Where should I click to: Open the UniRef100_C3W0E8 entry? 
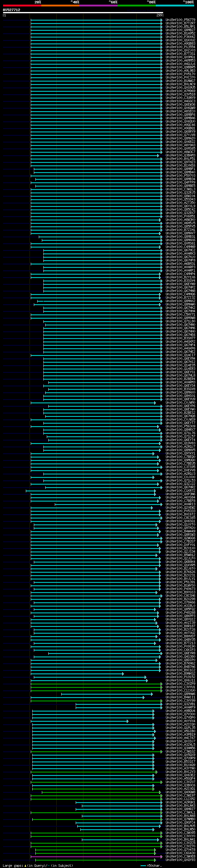click(x=180, y=856)
